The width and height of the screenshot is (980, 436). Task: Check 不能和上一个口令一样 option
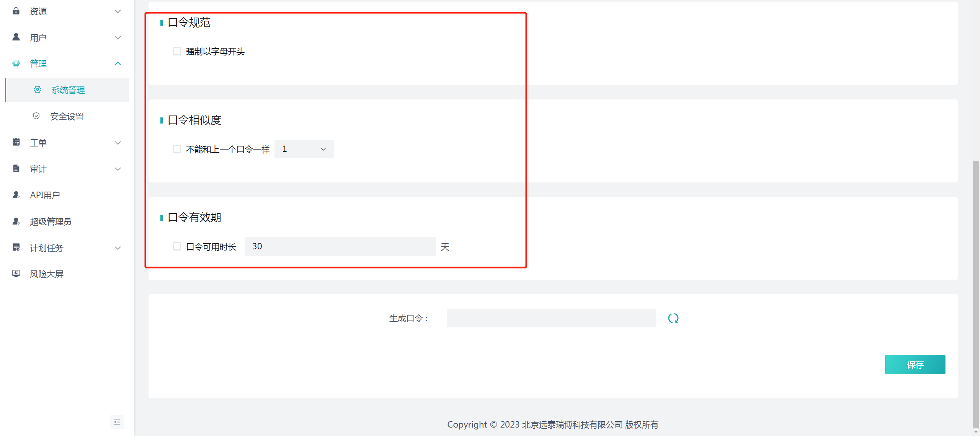pos(177,149)
